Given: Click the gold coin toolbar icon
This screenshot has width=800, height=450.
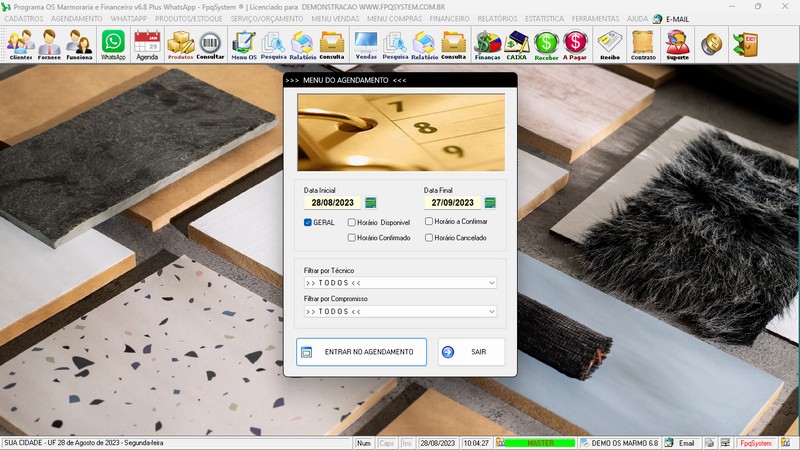Looking at the screenshot, I should pyautogui.click(x=711, y=44).
